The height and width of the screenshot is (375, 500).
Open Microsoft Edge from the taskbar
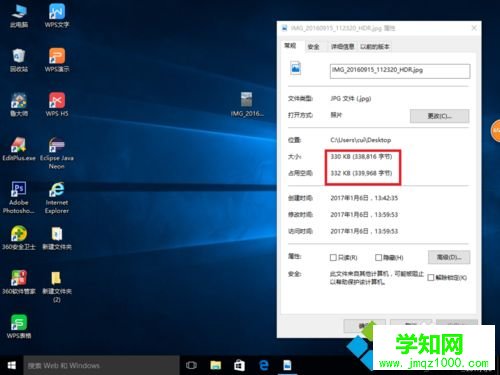point(264,365)
